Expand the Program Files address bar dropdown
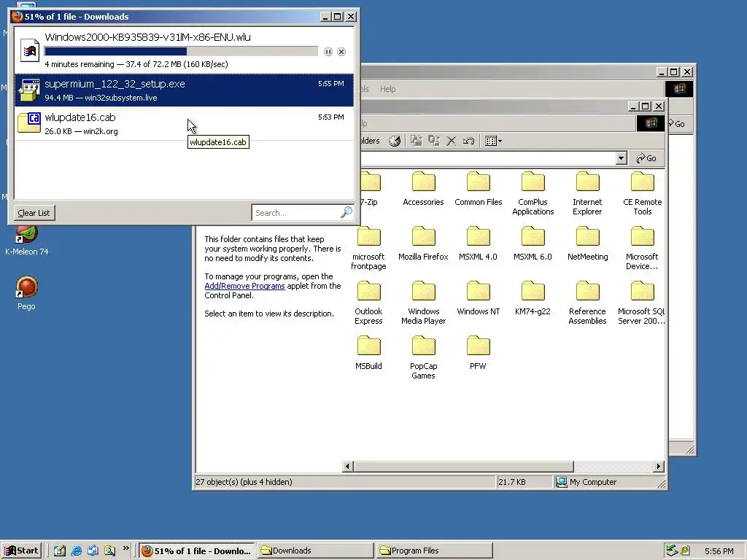 tap(621, 158)
